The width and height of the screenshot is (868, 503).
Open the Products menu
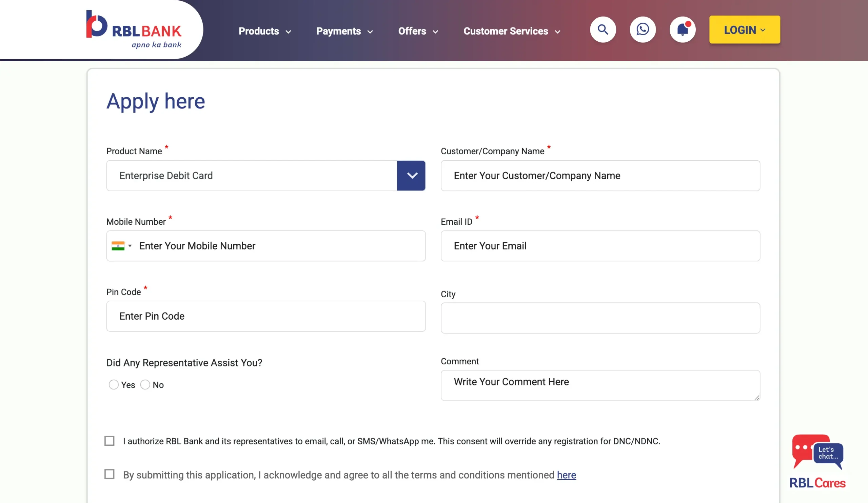coord(264,31)
